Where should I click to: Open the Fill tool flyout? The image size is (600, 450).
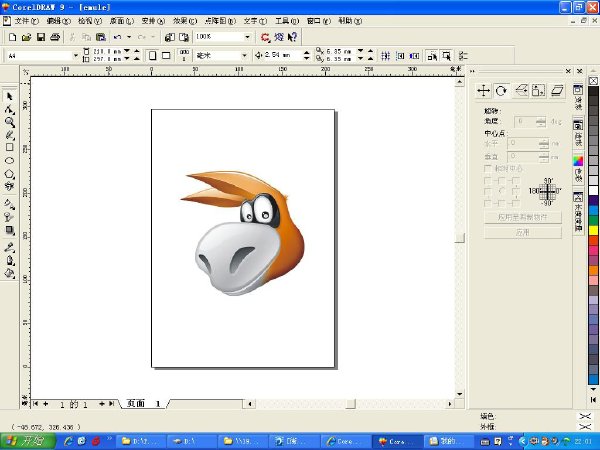(x=9, y=273)
